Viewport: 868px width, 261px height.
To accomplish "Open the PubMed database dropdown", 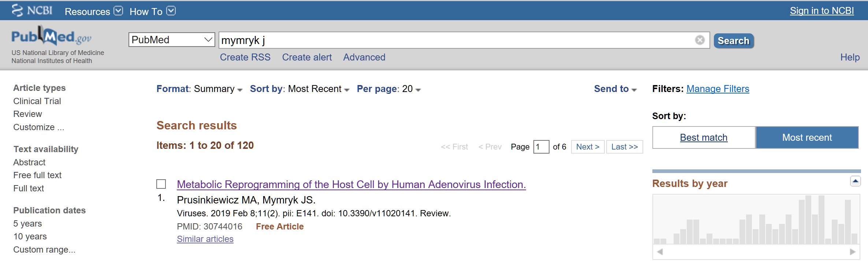I will 171,40.
